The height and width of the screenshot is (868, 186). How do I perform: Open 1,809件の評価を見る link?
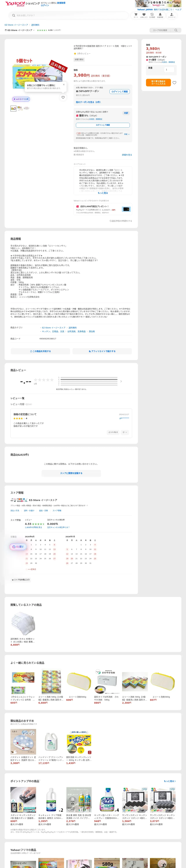pyautogui.click(x=33, y=527)
